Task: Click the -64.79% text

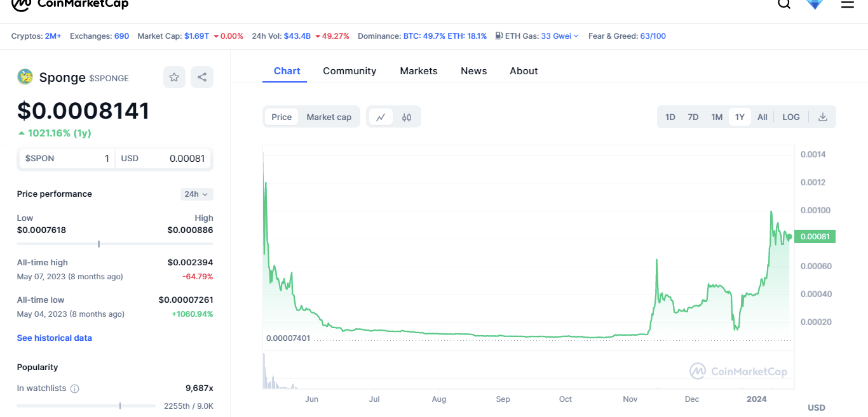Action: click(198, 277)
